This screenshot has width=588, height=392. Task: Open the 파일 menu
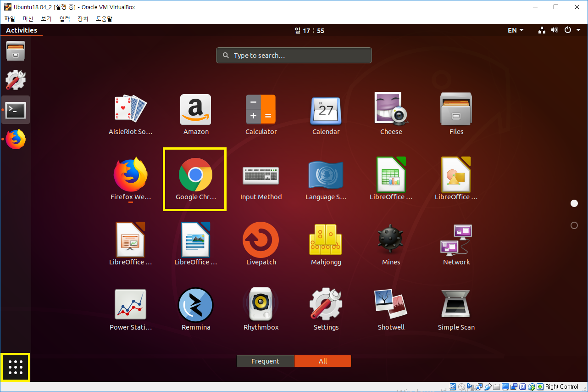(10, 19)
